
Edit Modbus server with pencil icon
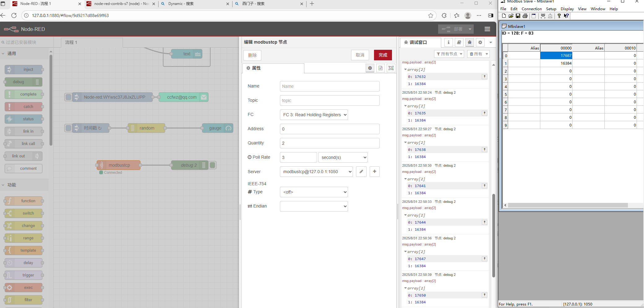click(361, 172)
